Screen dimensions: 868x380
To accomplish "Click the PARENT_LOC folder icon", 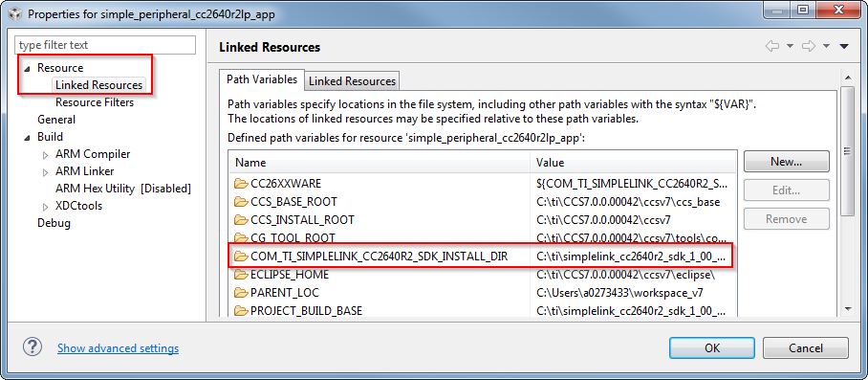I will click(x=241, y=293).
